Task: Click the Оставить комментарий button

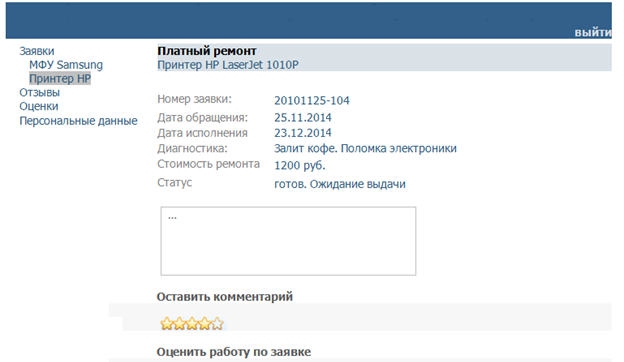Action: (224, 297)
